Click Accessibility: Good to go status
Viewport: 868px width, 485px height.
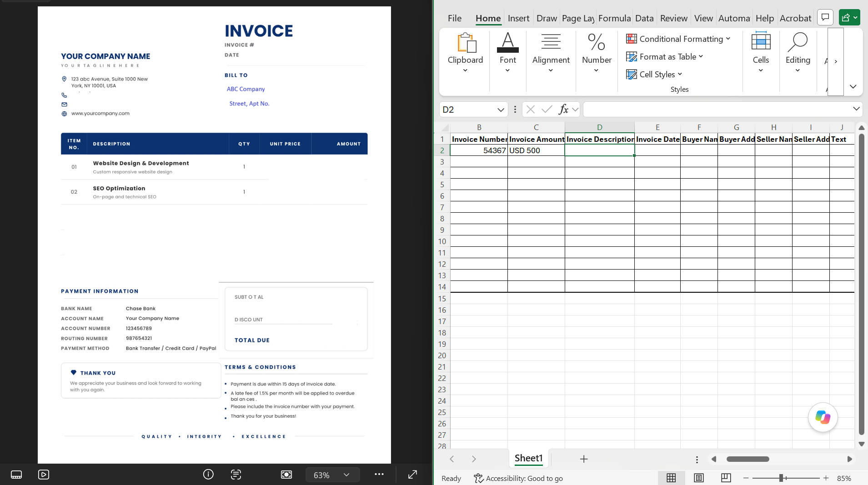pos(518,478)
